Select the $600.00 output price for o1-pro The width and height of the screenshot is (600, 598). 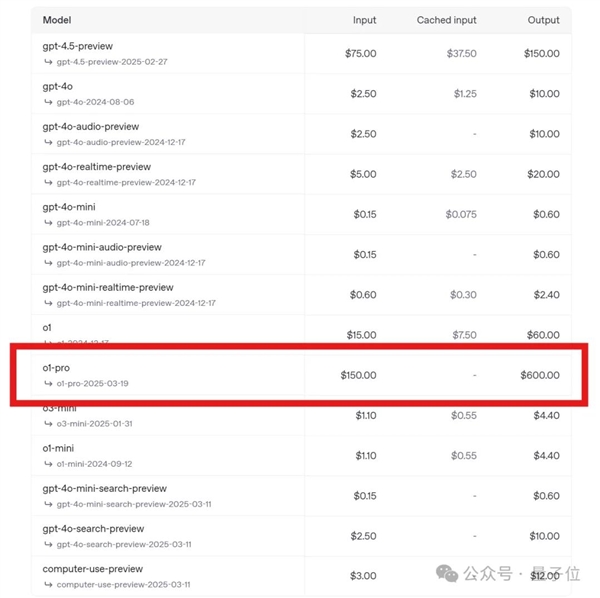[540, 375]
